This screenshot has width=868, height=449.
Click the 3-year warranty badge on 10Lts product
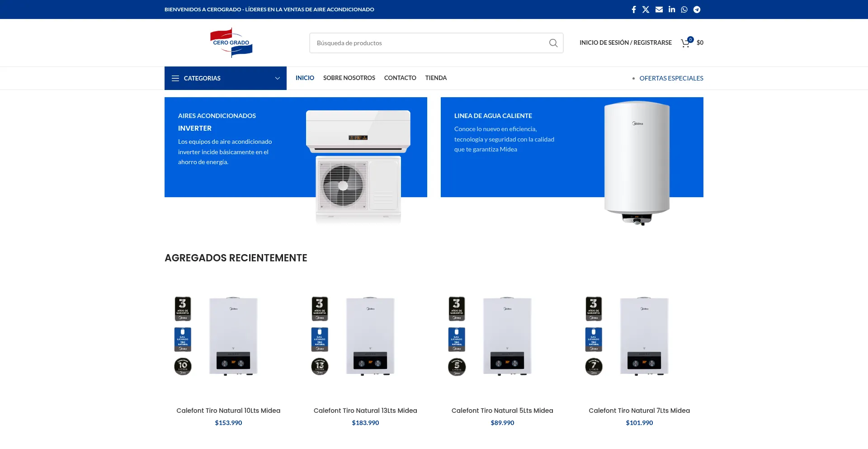(183, 309)
